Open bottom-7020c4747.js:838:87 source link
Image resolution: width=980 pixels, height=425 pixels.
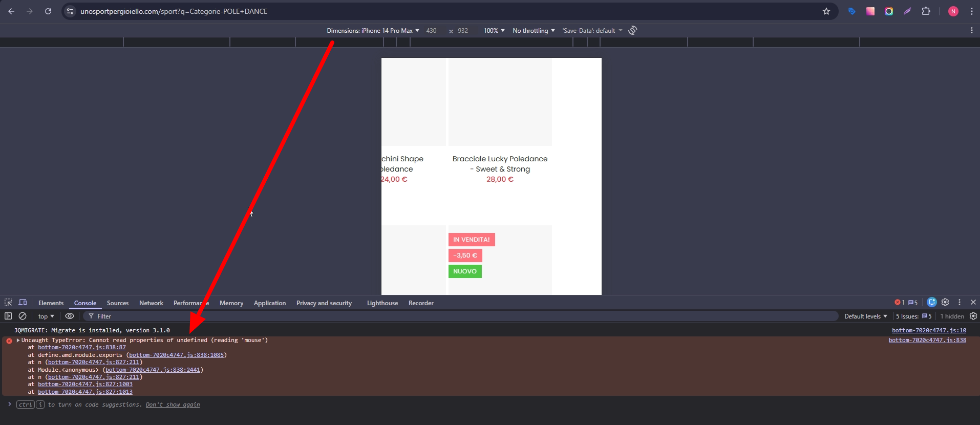82,347
